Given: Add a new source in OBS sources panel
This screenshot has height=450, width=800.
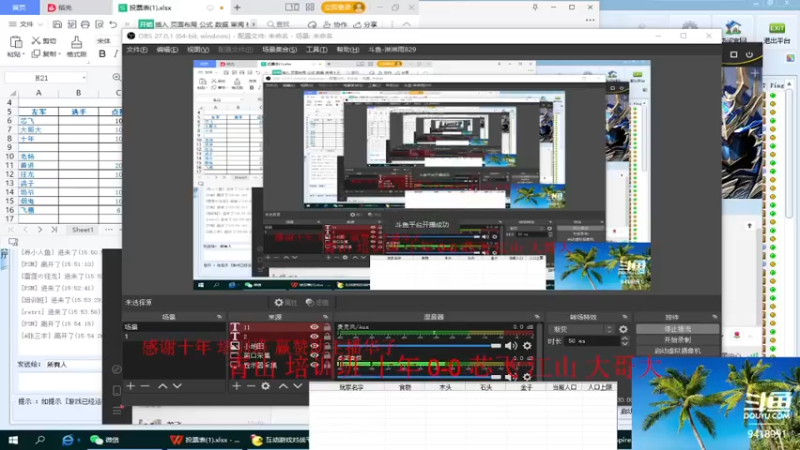Looking at the screenshot, I should tap(236, 386).
